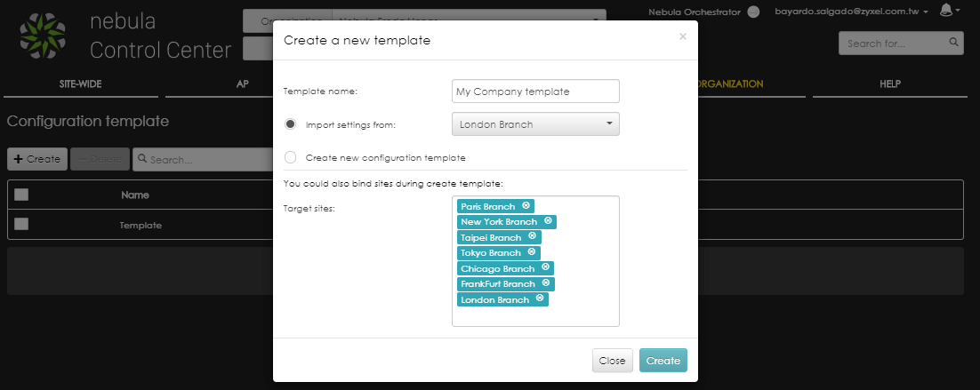980x390 pixels.
Task: Click the Create button in dialog
Action: pos(663,361)
